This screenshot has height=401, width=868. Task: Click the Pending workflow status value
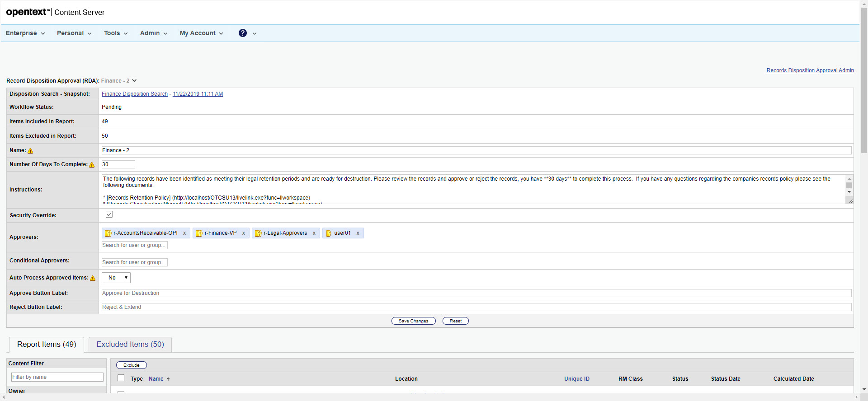click(x=112, y=107)
